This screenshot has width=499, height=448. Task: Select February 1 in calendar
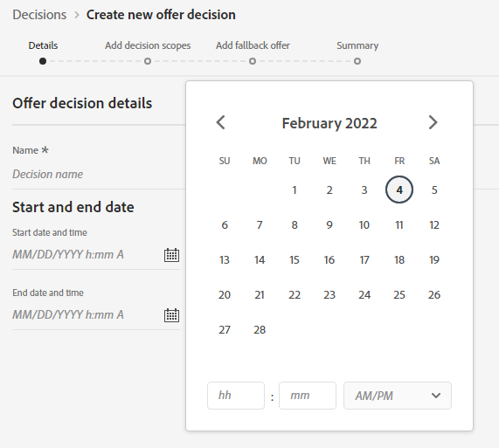point(295,190)
